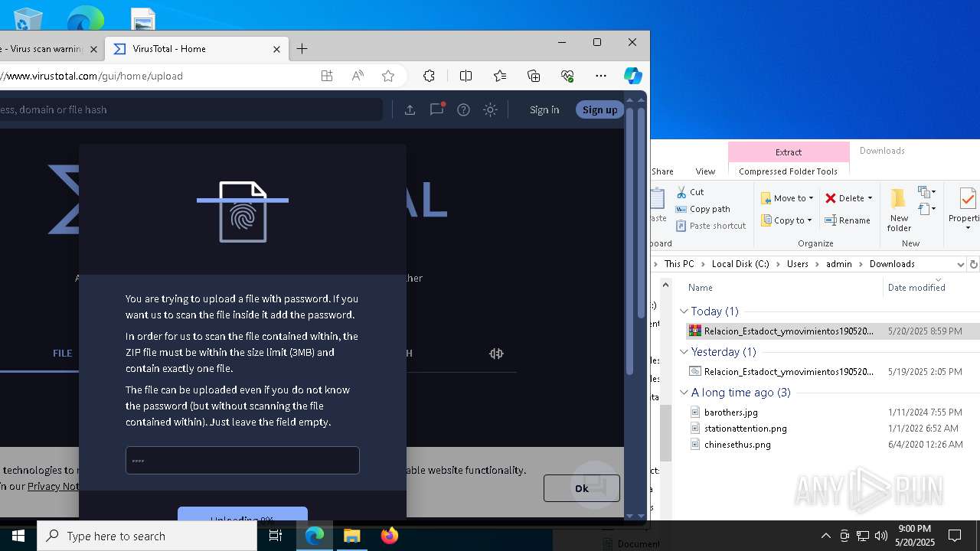Click Copy path in Explorer ribbon
Image resolution: width=980 pixels, height=551 pixels.
click(703, 209)
